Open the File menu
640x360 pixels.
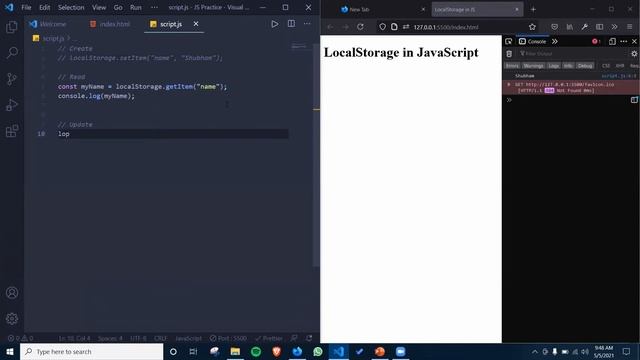pyautogui.click(x=26, y=7)
